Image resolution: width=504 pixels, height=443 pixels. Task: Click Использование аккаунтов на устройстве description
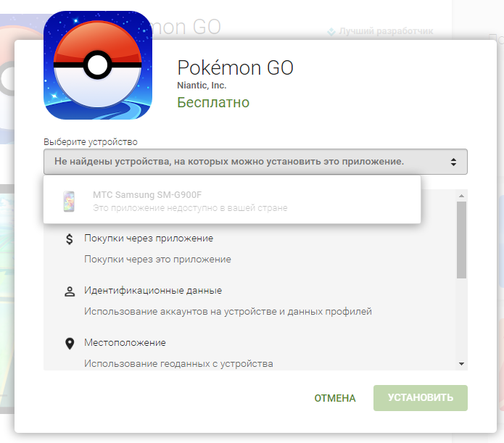coord(228,311)
